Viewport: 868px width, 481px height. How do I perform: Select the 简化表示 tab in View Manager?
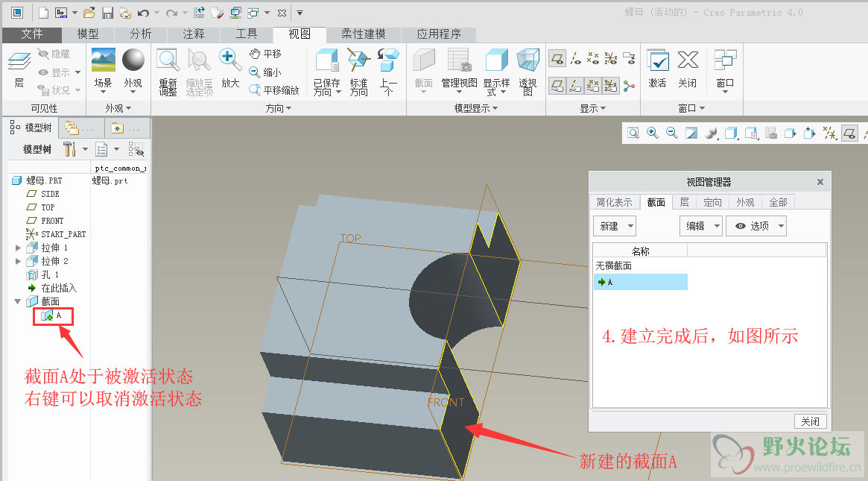click(615, 202)
